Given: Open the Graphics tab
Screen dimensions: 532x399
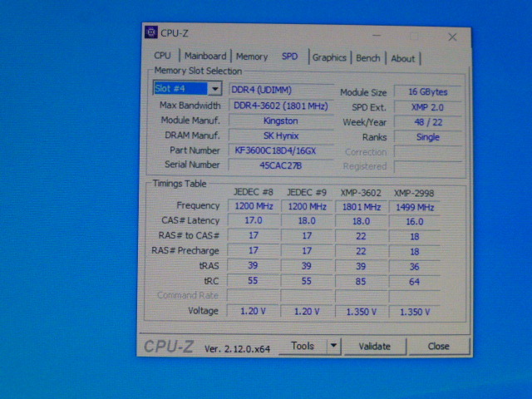Looking at the screenshot, I should click(329, 57).
